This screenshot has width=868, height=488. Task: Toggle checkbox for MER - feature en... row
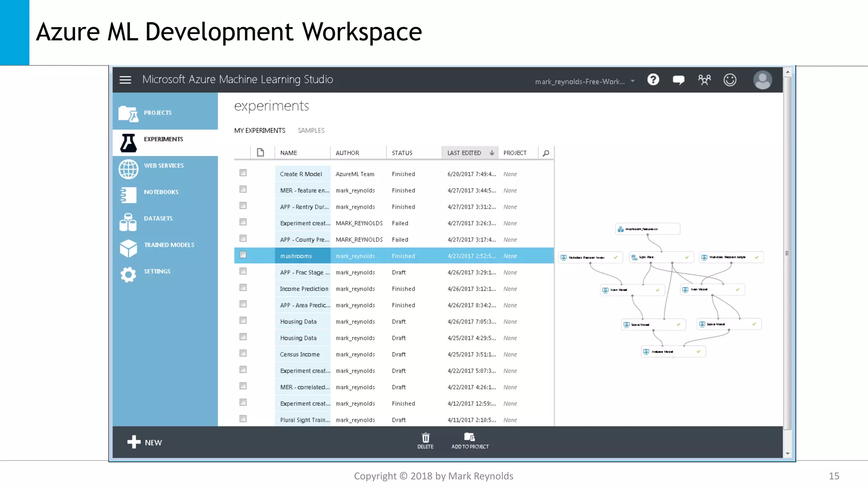pyautogui.click(x=243, y=189)
